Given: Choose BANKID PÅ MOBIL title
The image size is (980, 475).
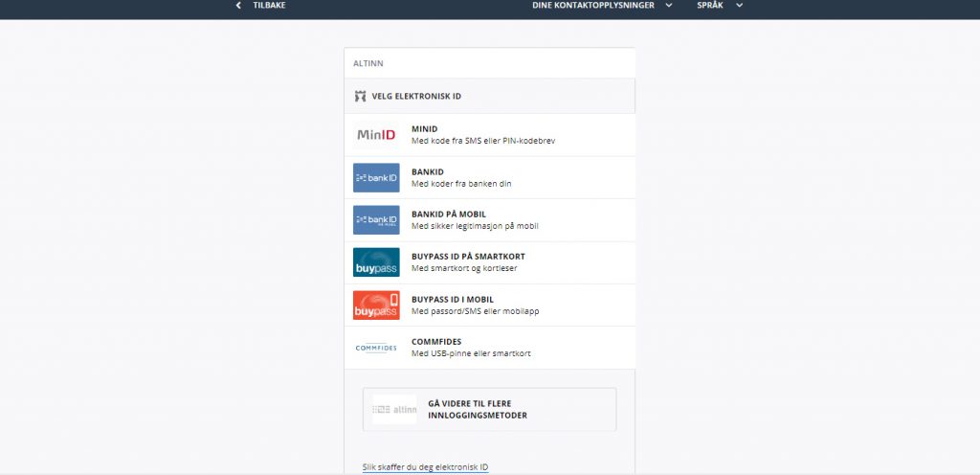Looking at the screenshot, I should [449, 215].
